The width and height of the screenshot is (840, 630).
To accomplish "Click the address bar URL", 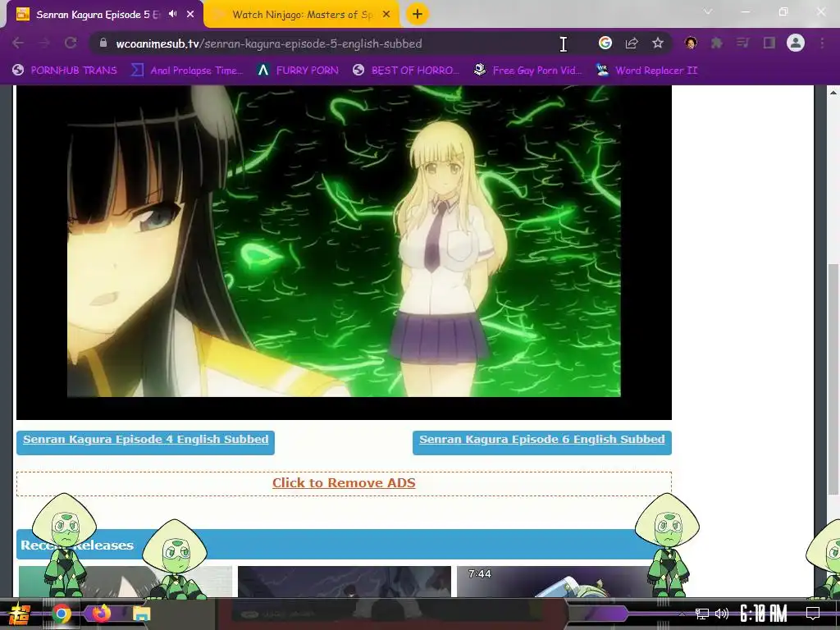I will click(269, 43).
